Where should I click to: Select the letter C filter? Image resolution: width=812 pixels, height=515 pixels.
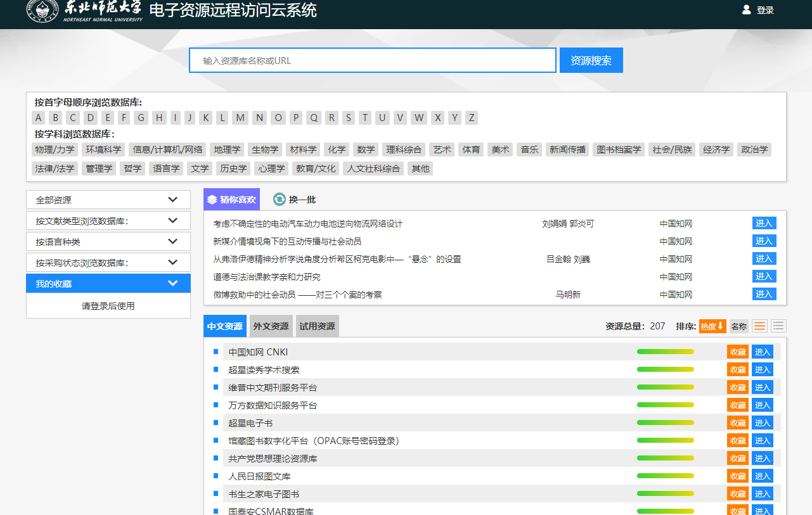pos(73,118)
